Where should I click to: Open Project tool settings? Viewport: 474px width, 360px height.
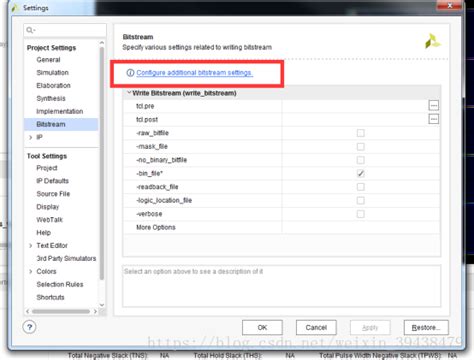47,168
